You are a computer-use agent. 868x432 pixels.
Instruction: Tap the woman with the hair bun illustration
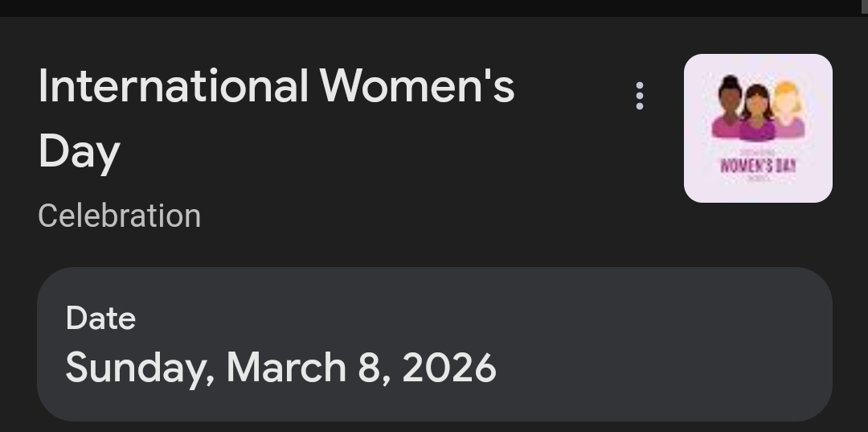(729, 109)
